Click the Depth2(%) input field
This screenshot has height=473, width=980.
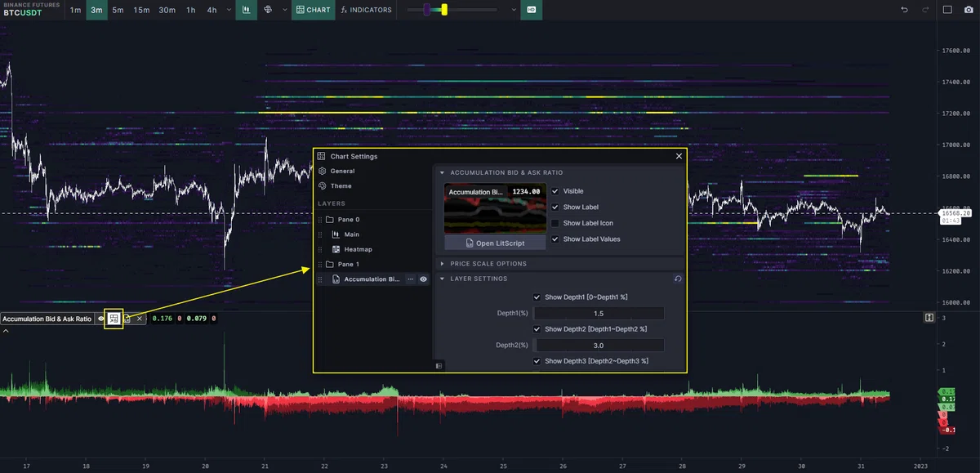(x=599, y=346)
